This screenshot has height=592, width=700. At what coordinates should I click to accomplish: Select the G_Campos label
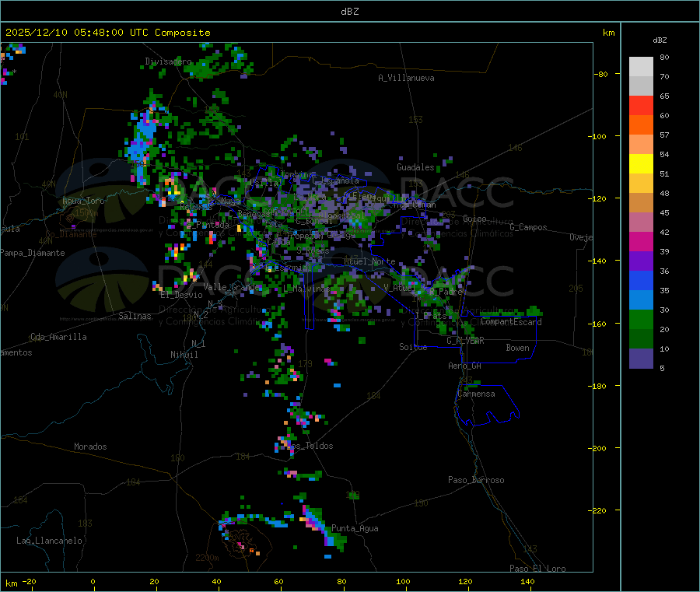528,227
